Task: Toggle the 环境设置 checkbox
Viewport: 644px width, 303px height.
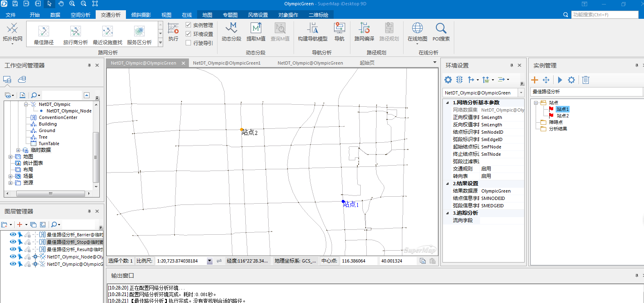Action: click(188, 34)
